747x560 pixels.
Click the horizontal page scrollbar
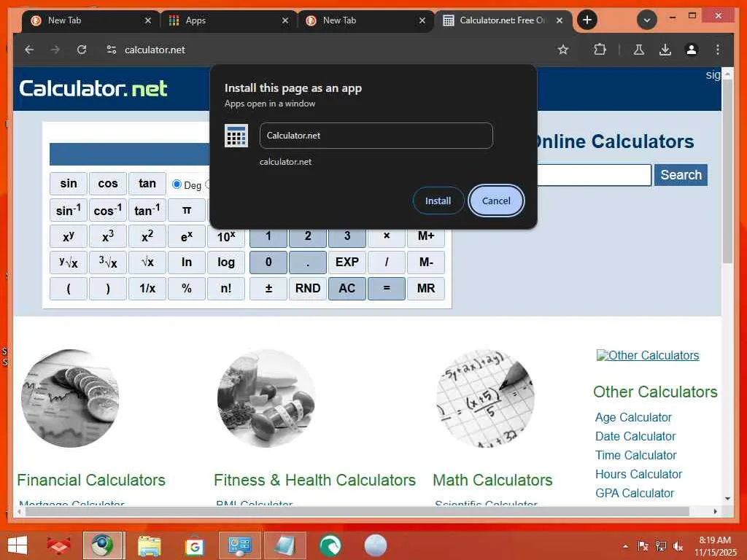[357, 511]
